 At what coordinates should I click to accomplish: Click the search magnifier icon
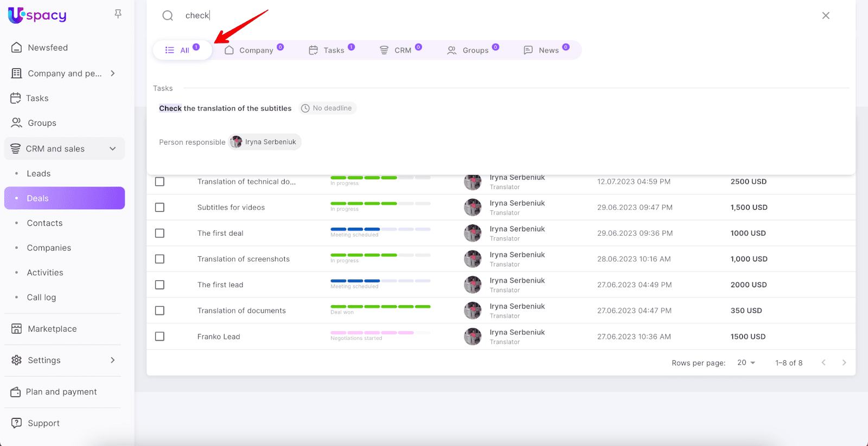(x=168, y=16)
